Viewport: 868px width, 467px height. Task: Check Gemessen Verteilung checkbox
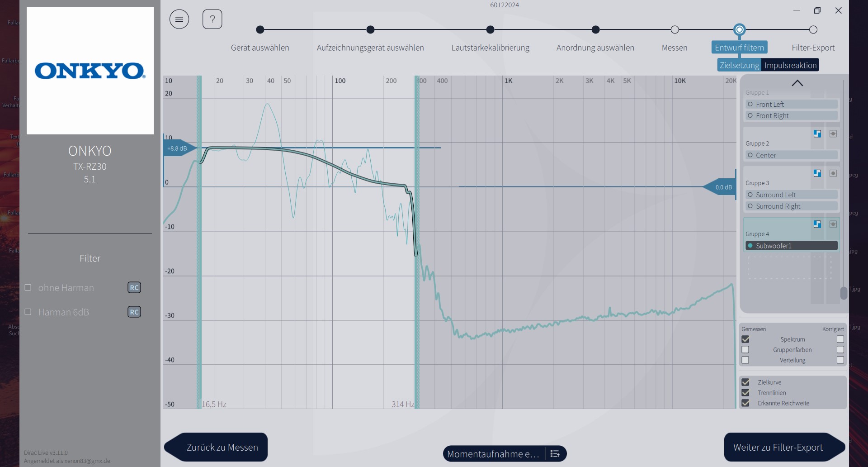[x=745, y=360]
